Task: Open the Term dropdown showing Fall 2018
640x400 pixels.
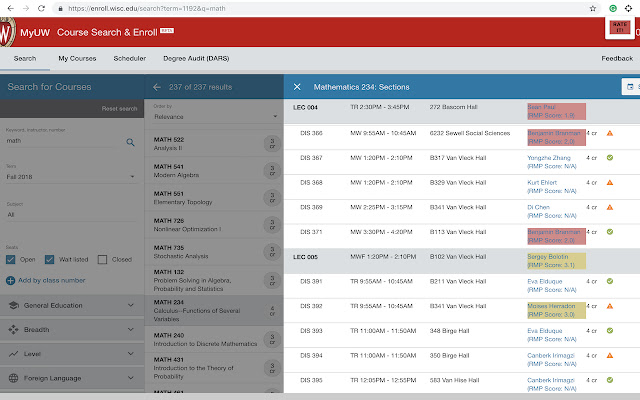Action: pyautogui.click(x=72, y=177)
